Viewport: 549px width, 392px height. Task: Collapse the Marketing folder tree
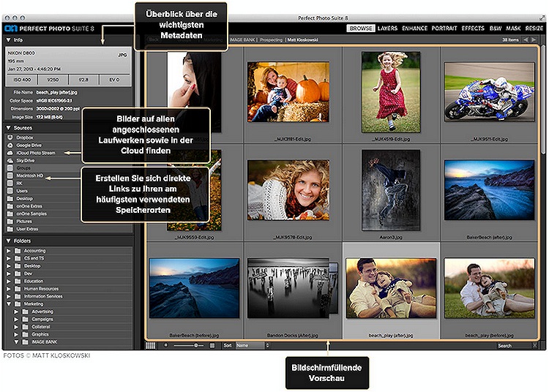click(x=9, y=304)
